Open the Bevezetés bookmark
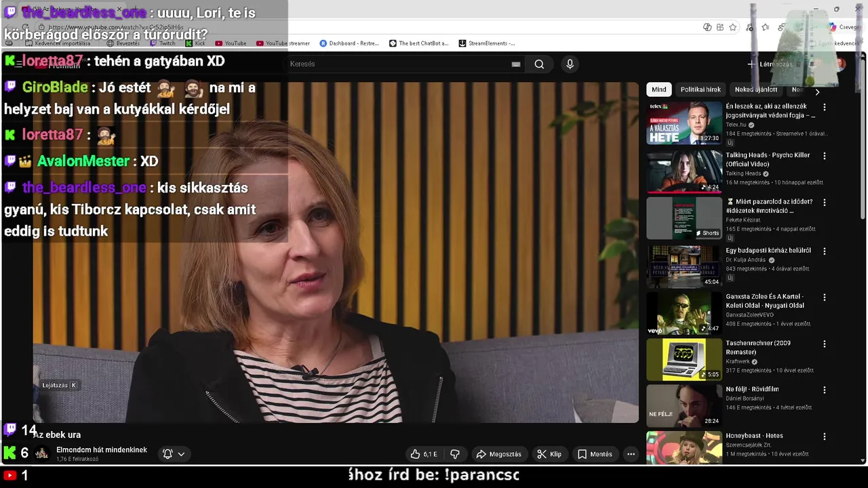868x488 pixels. click(x=122, y=43)
